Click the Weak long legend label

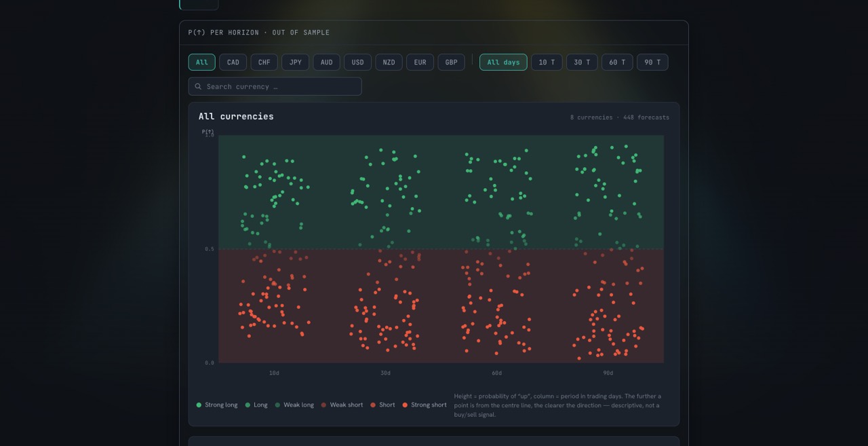point(298,405)
